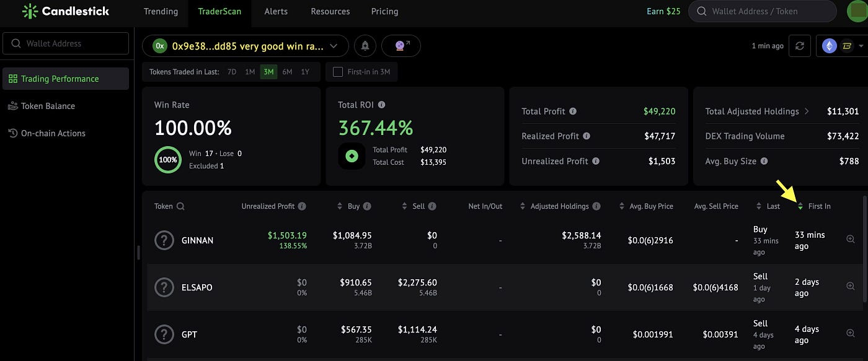Set traded period to 3M
This screenshot has width=868, height=361.
tap(268, 72)
